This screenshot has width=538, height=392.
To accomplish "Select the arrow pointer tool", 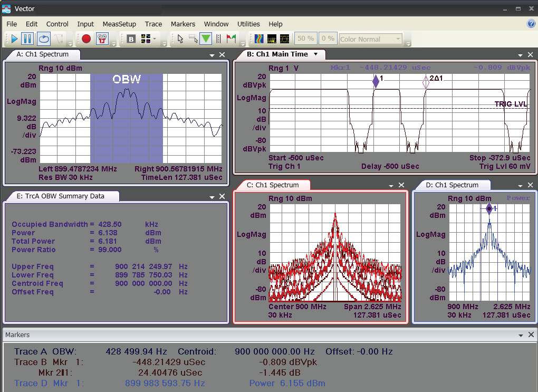I will [180, 39].
